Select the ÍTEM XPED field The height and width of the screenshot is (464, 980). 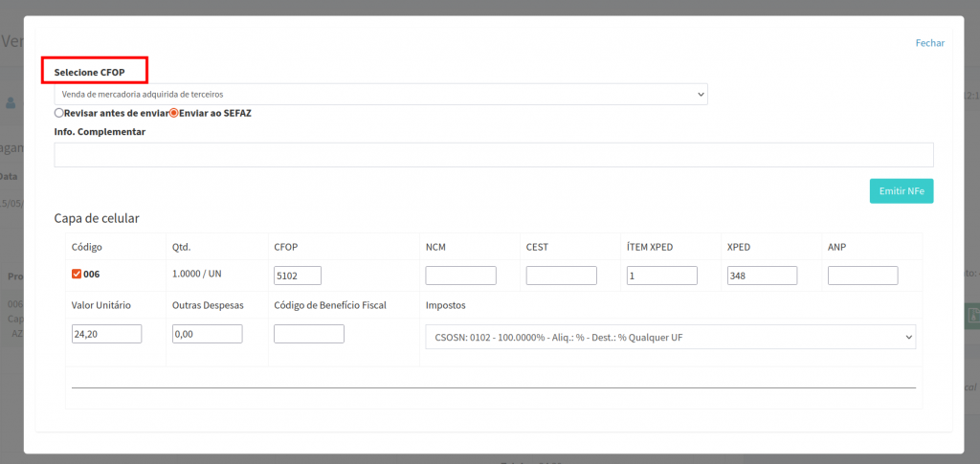coord(661,276)
